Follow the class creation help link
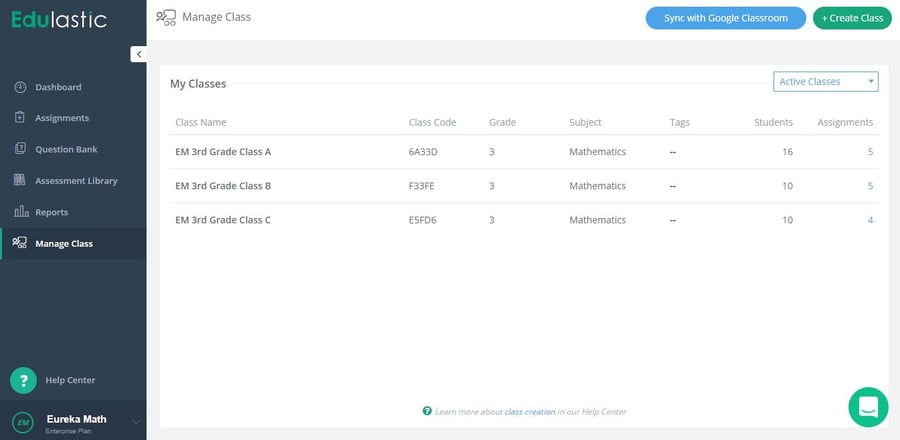 tap(529, 411)
